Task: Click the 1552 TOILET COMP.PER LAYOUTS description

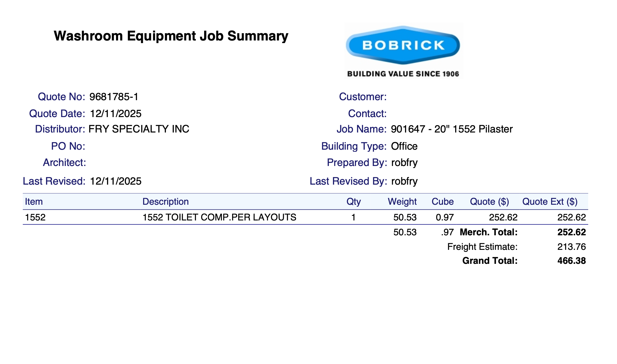Action: pyautogui.click(x=219, y=217)
